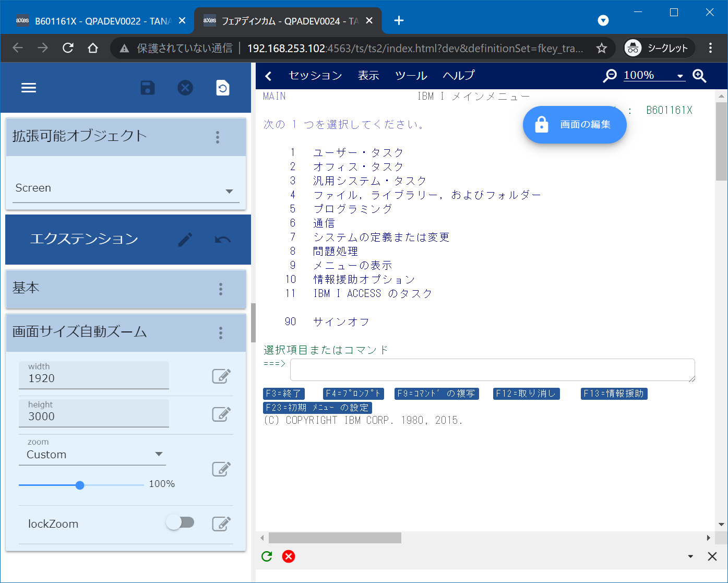Expand the bottom bar dropdown arrow

(690, 556)
